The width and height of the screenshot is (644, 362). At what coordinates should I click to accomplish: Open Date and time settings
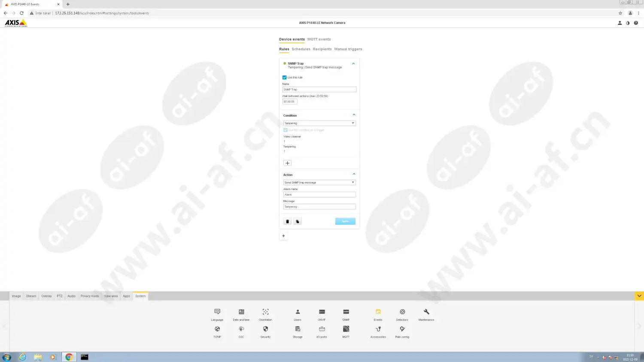click(x=241, y=312)
